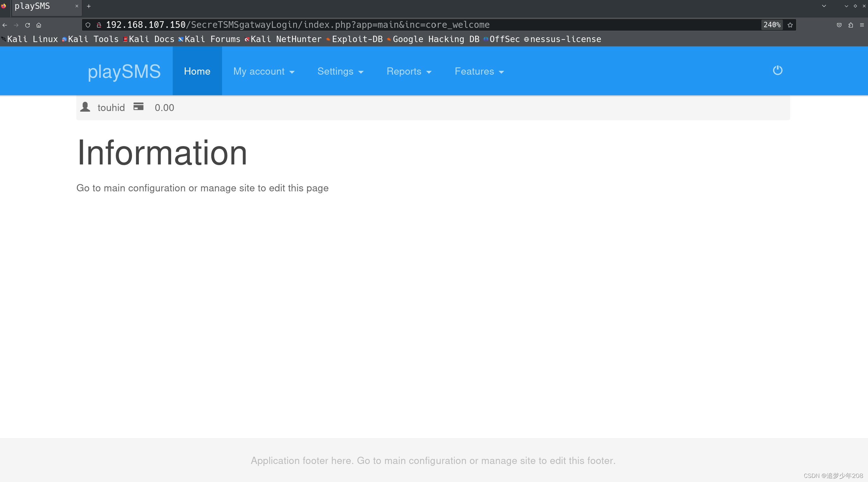Expand the My account dropdown
Viewport: 868px width, 482px height.
[x=264, y=71]
